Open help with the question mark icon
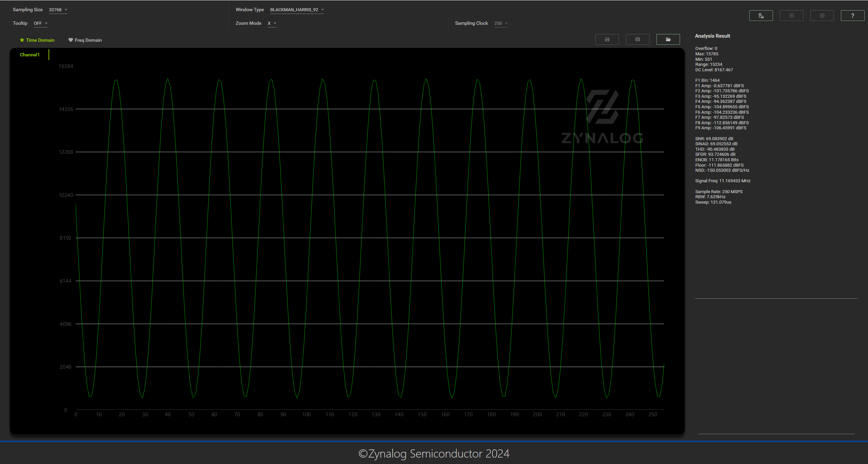868x464 pixels. (852, 16)
